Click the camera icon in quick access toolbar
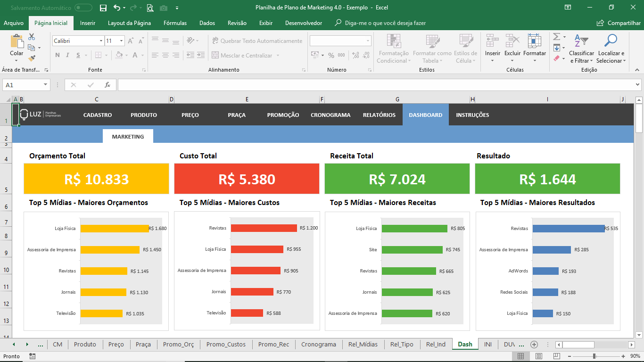Viewport: 644px width, 362px height. [164, 8]
